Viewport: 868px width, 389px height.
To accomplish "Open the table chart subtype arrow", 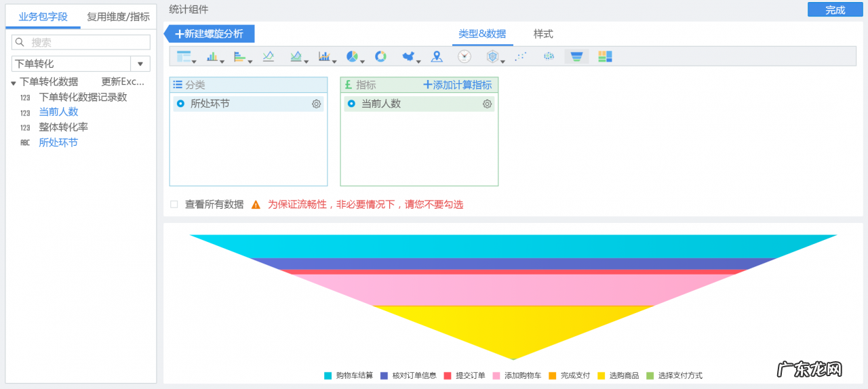I will (195, 61).
